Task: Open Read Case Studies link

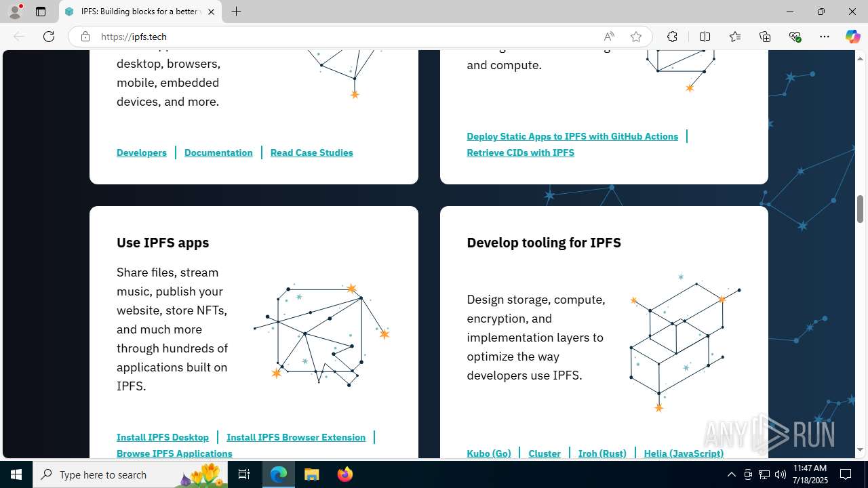Action: click(x=312, y=152)
